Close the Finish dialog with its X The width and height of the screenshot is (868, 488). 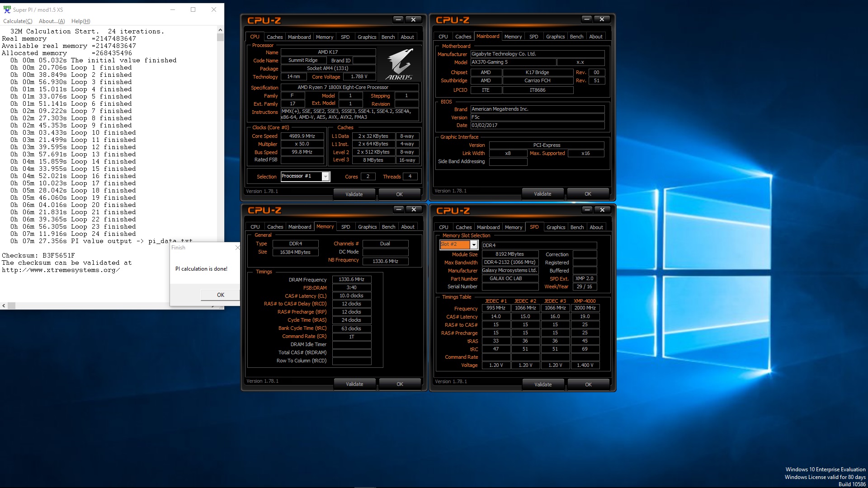click(237, 248)
